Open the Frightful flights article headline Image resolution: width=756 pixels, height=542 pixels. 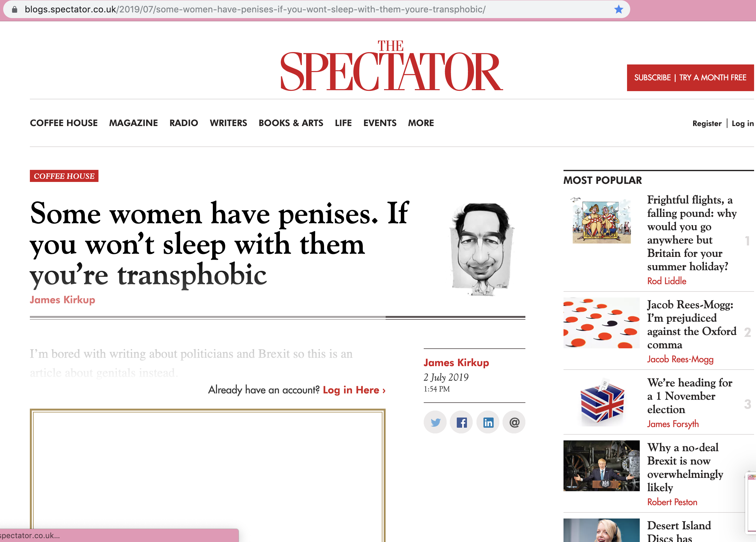[692, 233]
